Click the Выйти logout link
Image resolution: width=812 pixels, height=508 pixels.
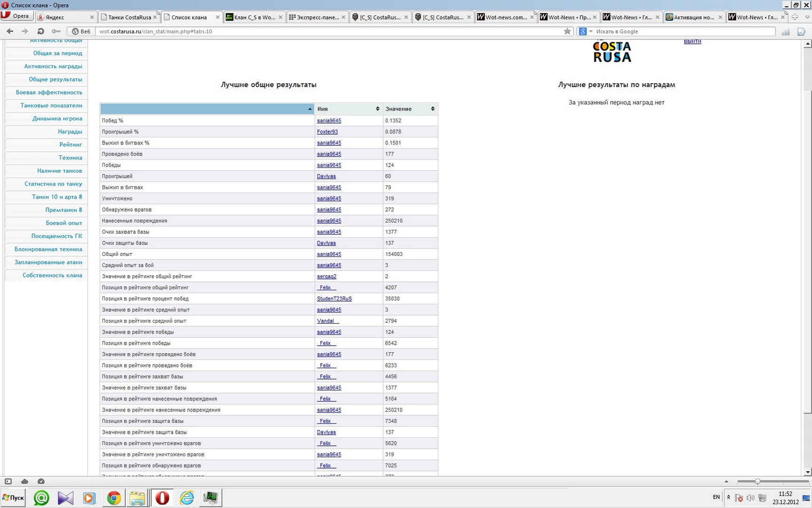(692, 41)
